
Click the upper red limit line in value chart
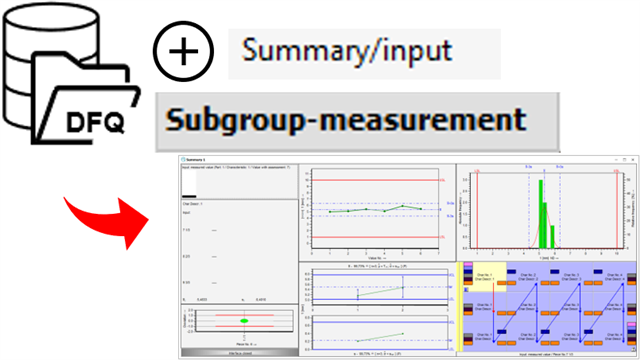376,180
